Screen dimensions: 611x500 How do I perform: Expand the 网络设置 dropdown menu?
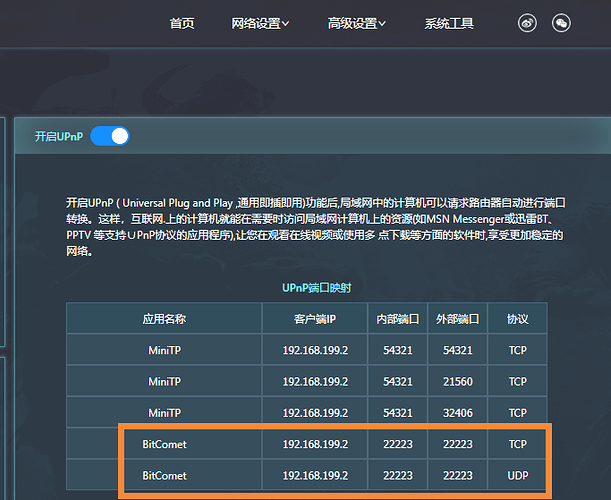tap(260, 24)
